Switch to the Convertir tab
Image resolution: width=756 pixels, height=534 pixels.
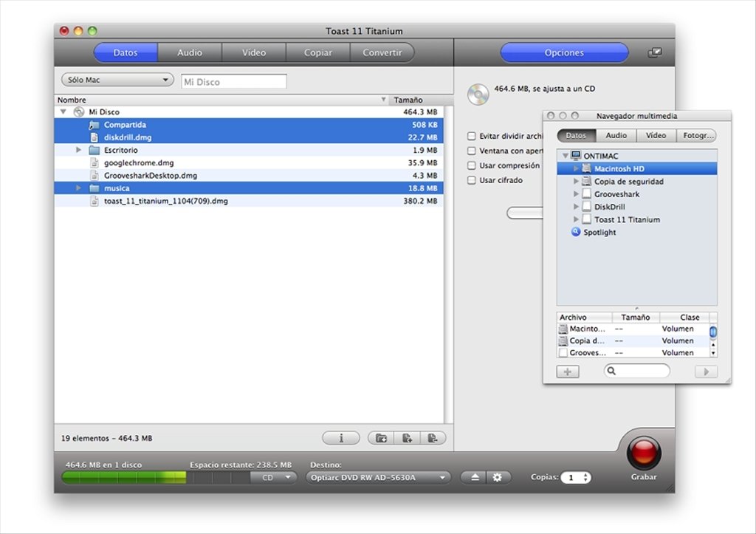[x=382, y=52]
